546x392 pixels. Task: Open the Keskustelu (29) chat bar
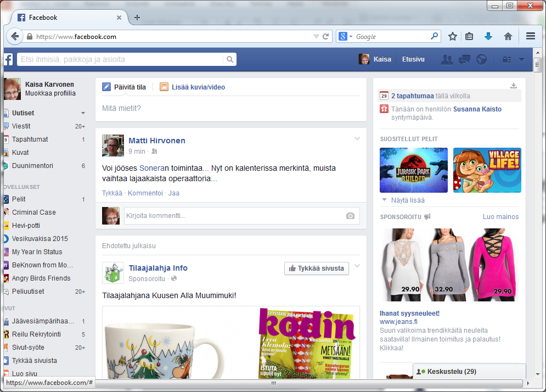[x=469, y=372]
